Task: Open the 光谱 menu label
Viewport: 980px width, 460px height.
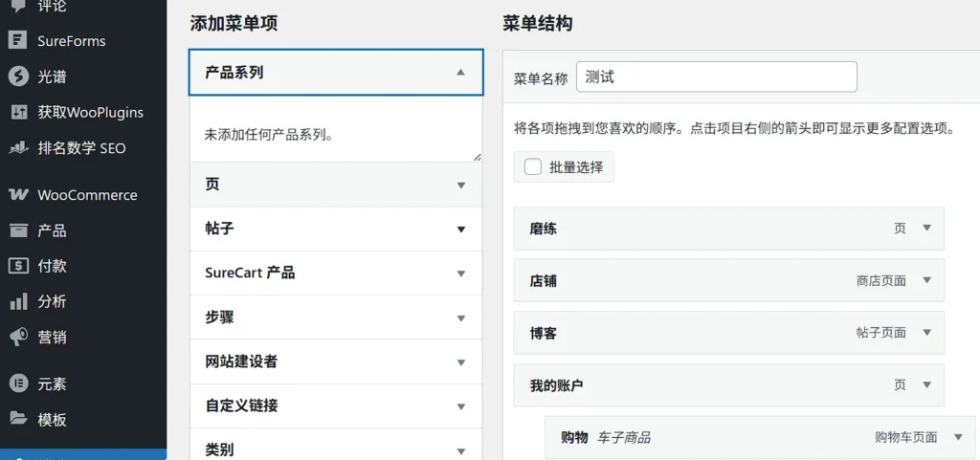Action: click(52, 77)
